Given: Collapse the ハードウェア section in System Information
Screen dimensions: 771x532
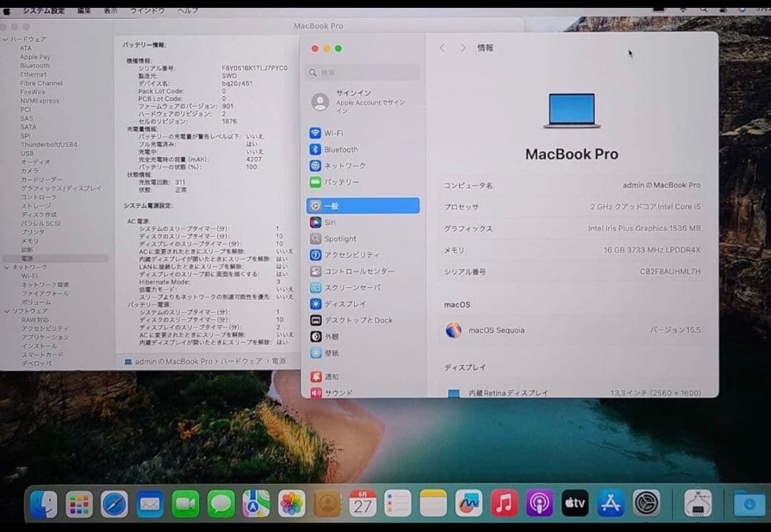Looking at the screenshot, I should pos(5,39).
